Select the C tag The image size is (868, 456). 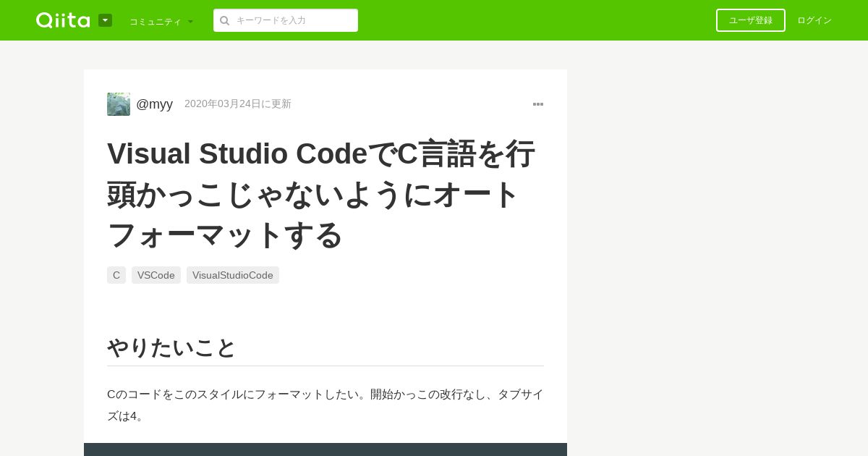116,275
